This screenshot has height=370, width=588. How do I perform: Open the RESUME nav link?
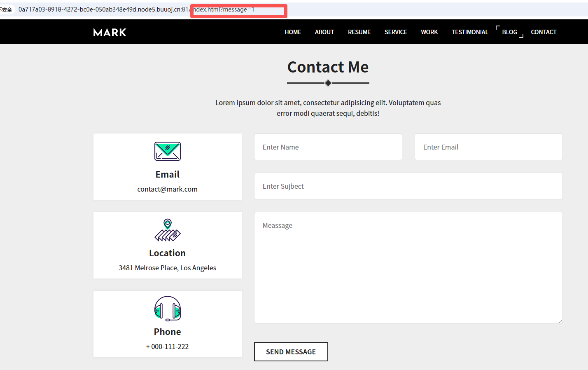359,32
